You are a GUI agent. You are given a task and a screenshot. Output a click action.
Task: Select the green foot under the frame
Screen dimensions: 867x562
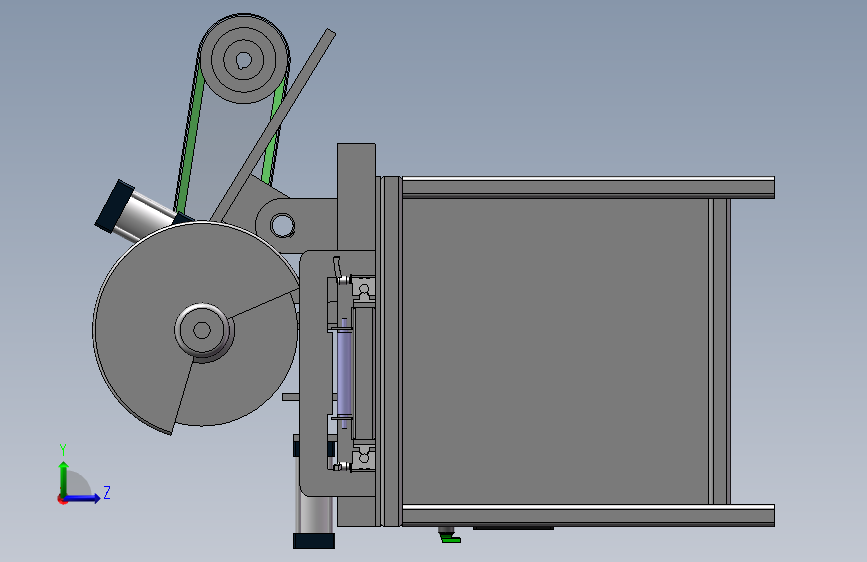point(451,539)
